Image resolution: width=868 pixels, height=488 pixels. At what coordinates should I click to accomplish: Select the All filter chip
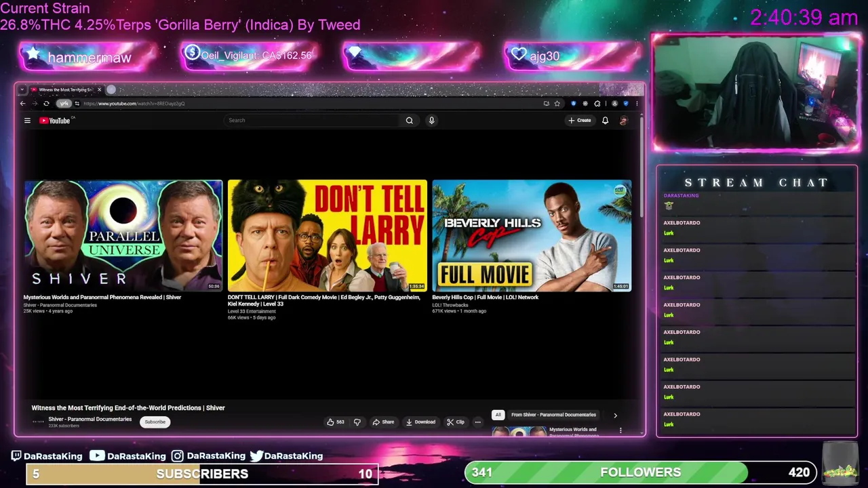[x=498, y=415]
